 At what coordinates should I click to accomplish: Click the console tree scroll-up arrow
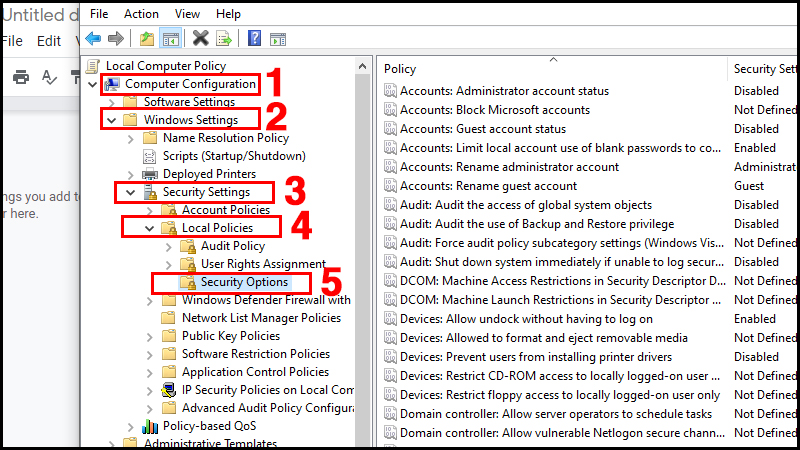point(362,66)
